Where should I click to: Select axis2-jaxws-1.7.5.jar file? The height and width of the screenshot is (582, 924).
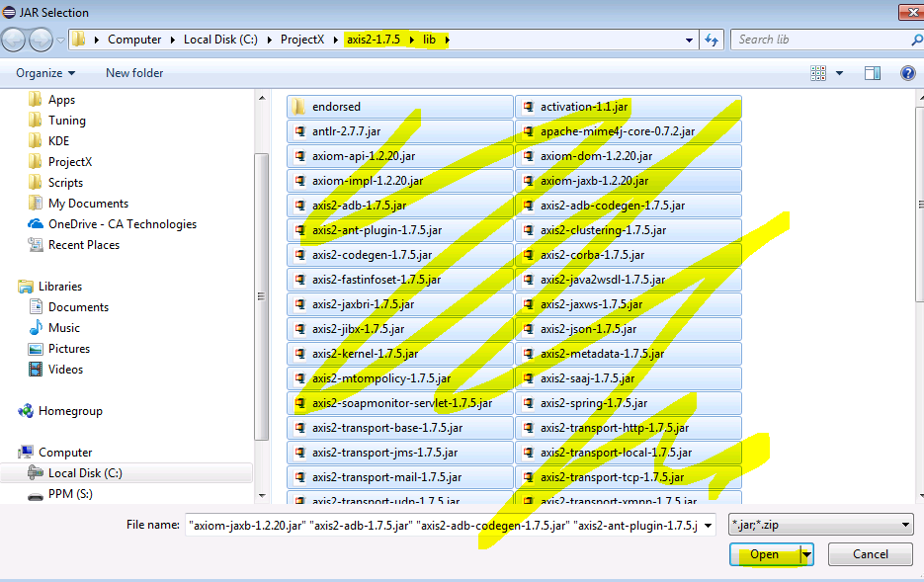(629, 304)
